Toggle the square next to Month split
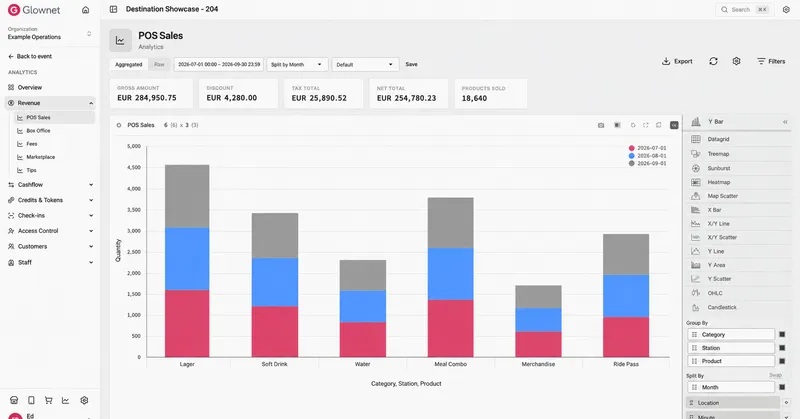The height and width of the screenshot is (419, 800). (x=782, y=387)
